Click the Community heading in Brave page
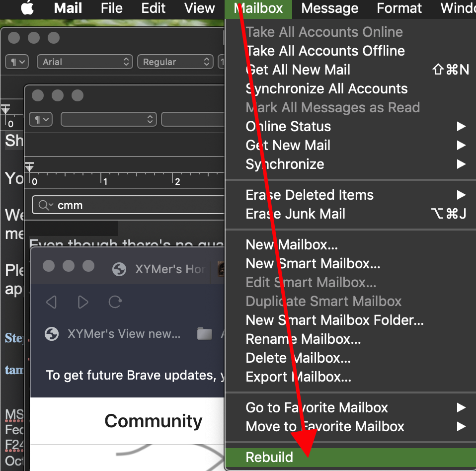 pyautogui.click(x=154, y=421)
